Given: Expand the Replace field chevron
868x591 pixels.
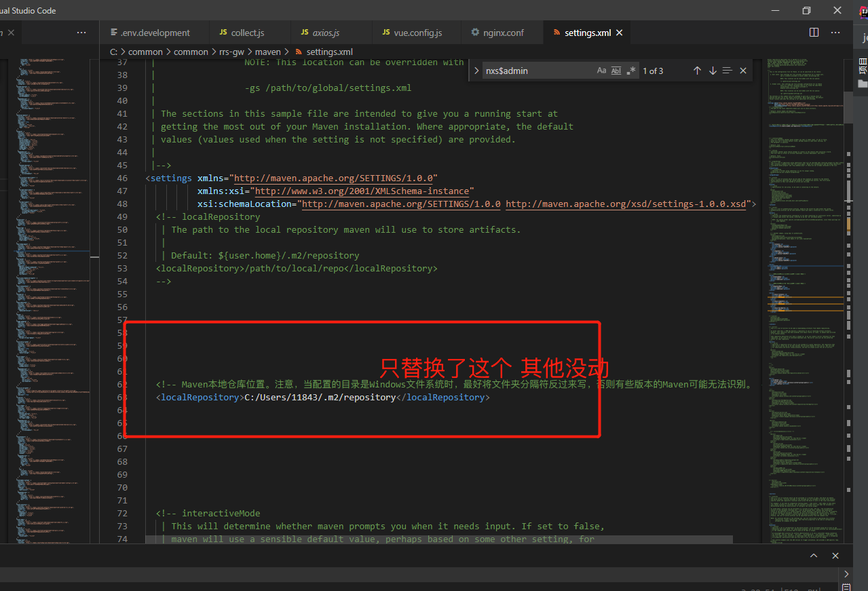Looking at the screenshot, I should (x=476, y=71).
